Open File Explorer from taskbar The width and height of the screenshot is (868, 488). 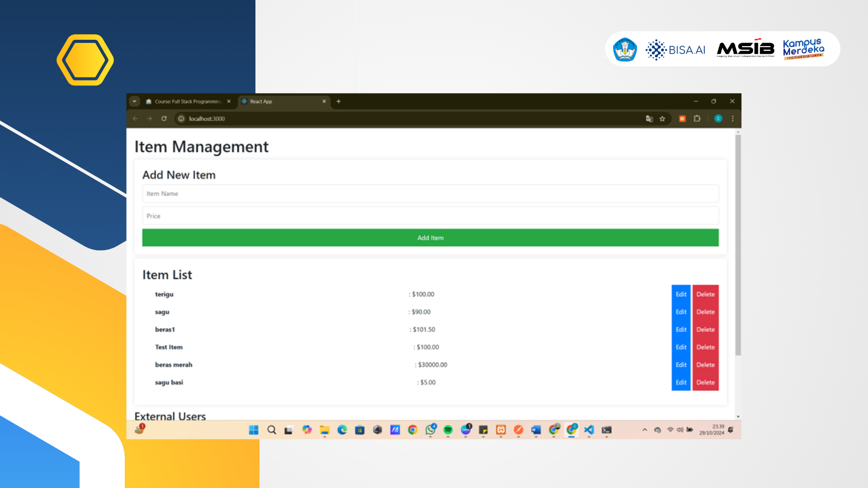tap(325, 430)
